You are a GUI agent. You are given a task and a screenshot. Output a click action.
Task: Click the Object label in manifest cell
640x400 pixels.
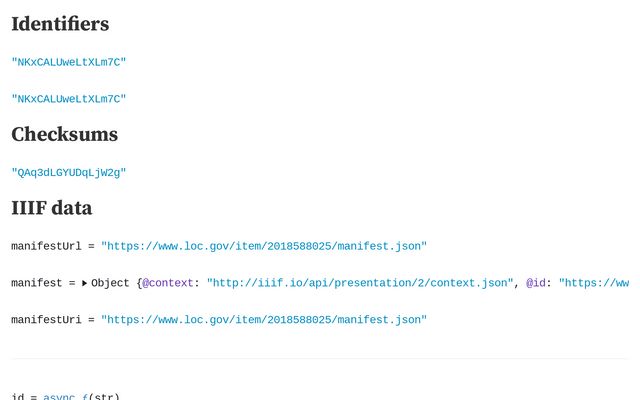click(x=110, y=283)
